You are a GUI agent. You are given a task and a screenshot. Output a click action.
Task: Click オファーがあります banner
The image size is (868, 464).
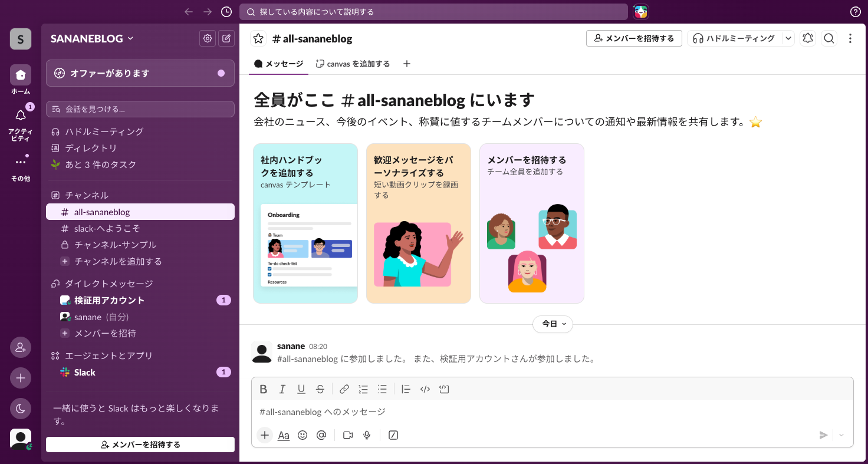pyautogui.click(x=140, y=73)
